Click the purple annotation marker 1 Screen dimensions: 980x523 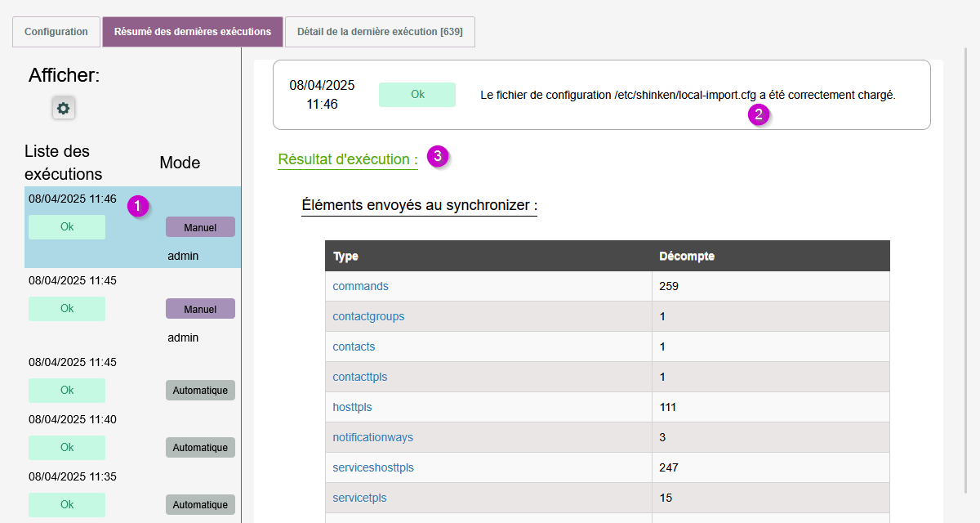138,207
